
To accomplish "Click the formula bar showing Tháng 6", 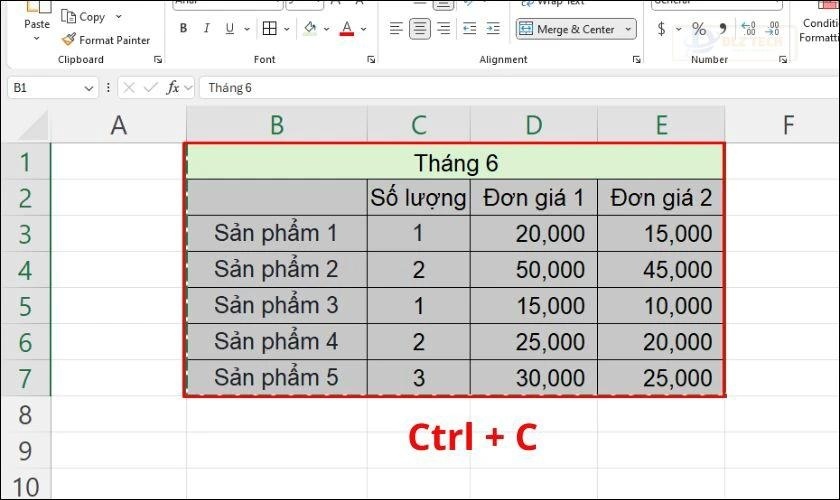I will (519, 88).
